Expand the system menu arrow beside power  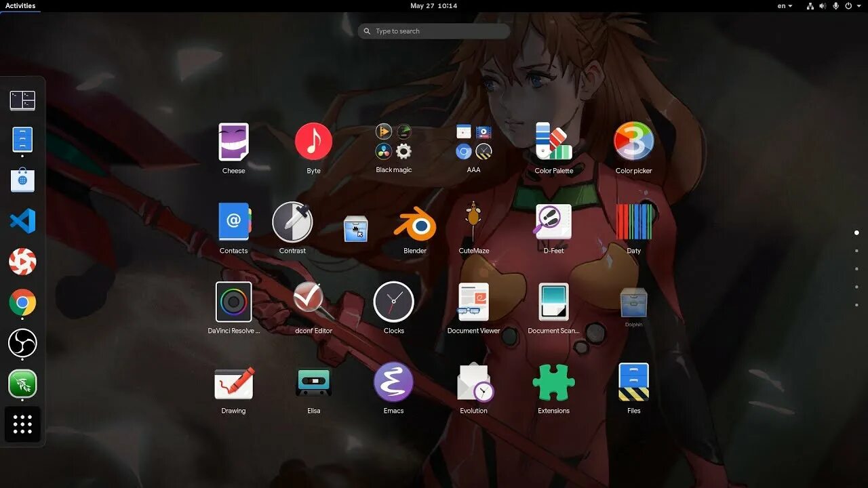[860, 5]
